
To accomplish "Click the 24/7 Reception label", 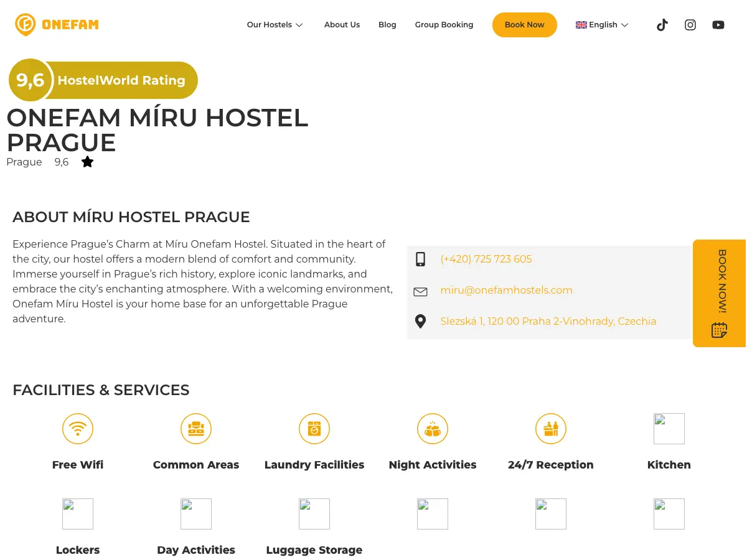I will pos(551,465).
